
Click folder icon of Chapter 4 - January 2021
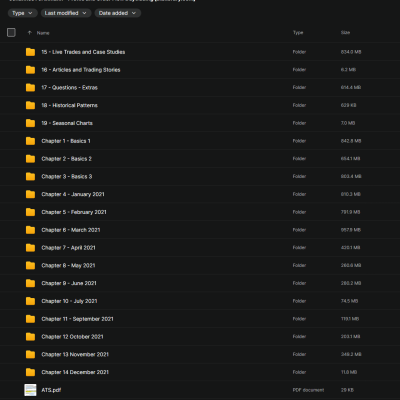pyautogui.click(x=30, y=194)
